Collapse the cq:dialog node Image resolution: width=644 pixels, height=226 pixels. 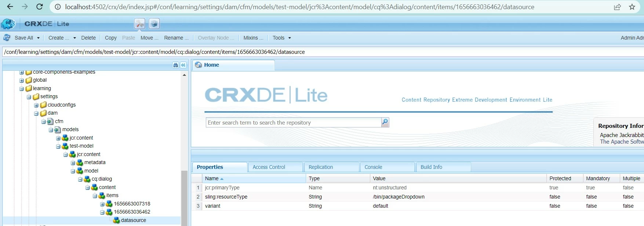click(80, 179)
